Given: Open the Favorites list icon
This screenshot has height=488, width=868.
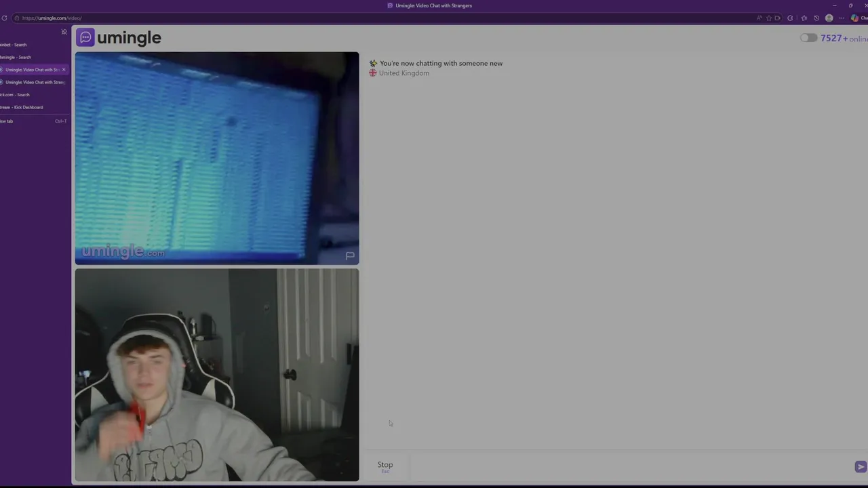Looking at the screenshot, I should pyautogui.click(x=804, y=18).
